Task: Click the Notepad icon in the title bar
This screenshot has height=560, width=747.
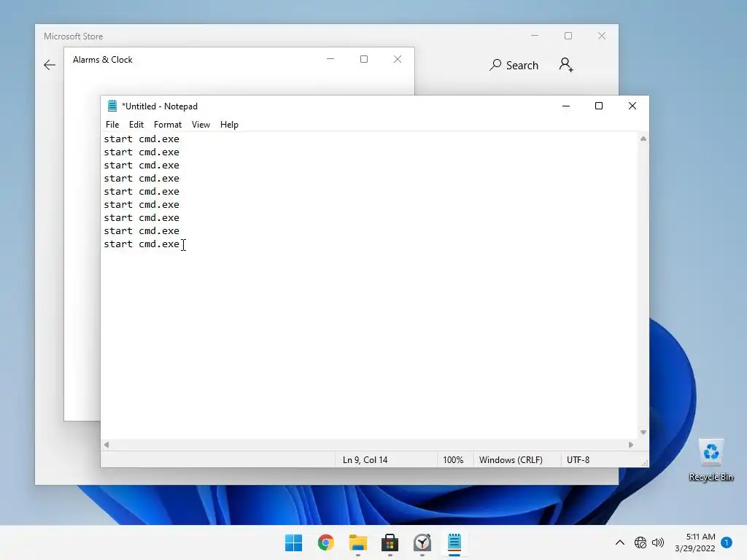Action: point(112,106)
